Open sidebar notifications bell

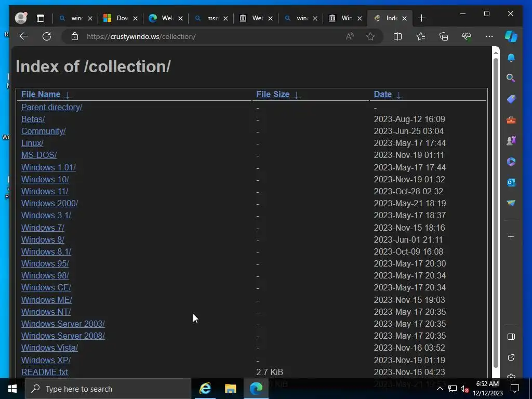511,58
